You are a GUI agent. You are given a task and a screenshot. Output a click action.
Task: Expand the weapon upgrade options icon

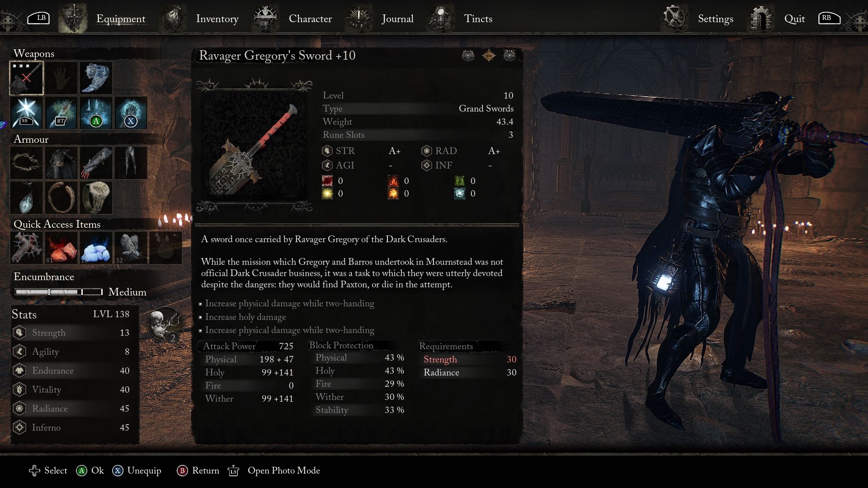point(489,55)
